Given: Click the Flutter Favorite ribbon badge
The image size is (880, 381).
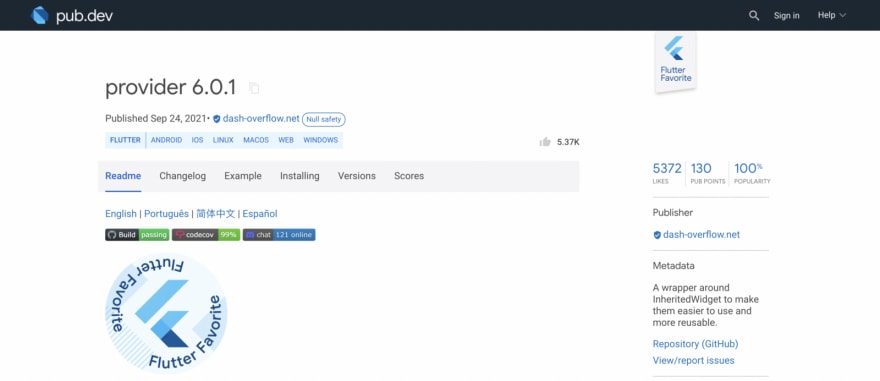Looking at the screenshot, I should pyautogui.click(x=676, y=62).
